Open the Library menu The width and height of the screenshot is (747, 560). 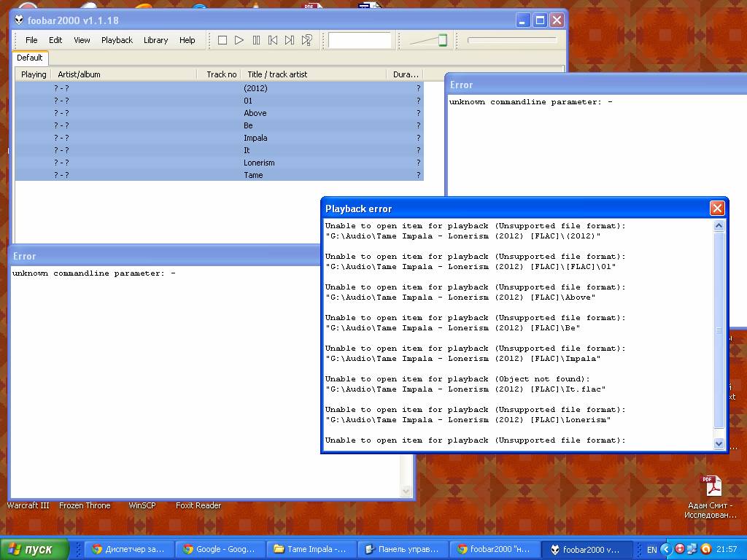pos(155,40)
